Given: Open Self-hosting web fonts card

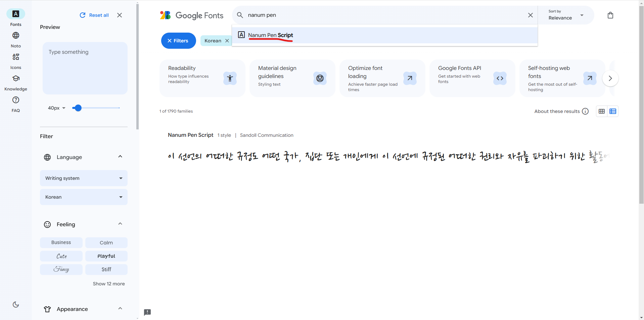Looking at the screenshot, I should [x=562, y=78].
